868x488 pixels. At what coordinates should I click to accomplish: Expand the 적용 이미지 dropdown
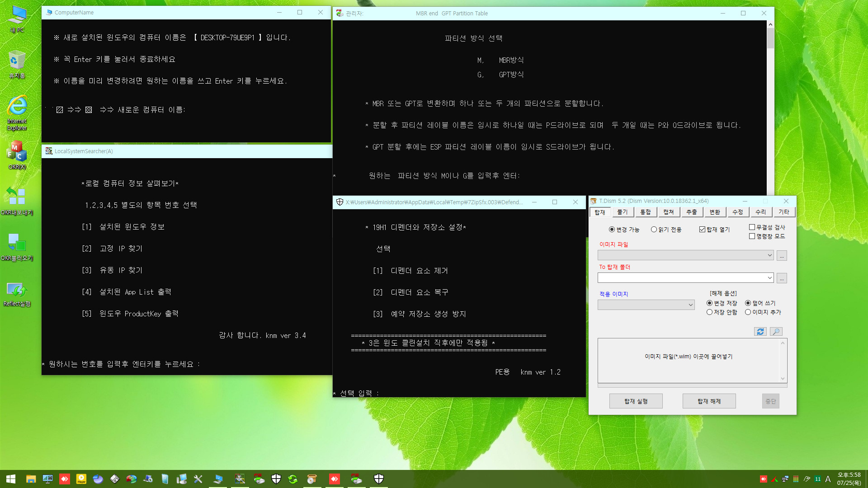coord(690,305)
